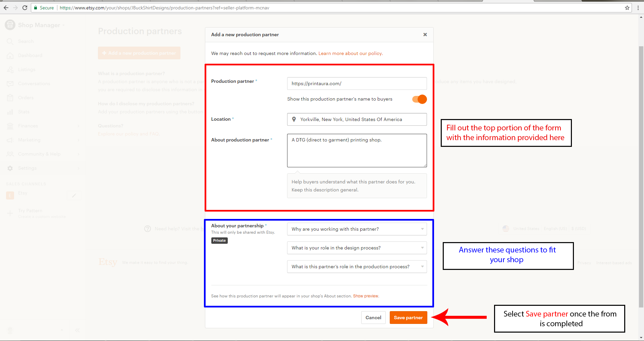644x341 pixels.
Task: Open the 'What is your role in the design process?' dropdown
Action: (357, 248)
